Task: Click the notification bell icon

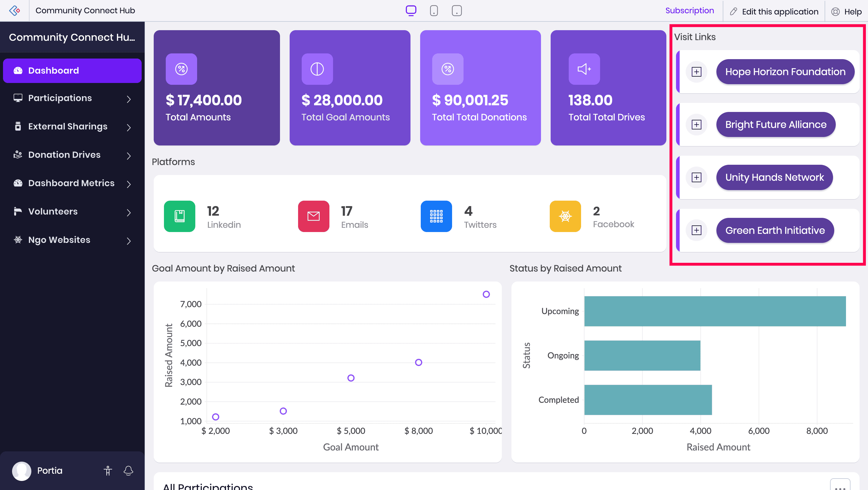Action: [128, 470]
